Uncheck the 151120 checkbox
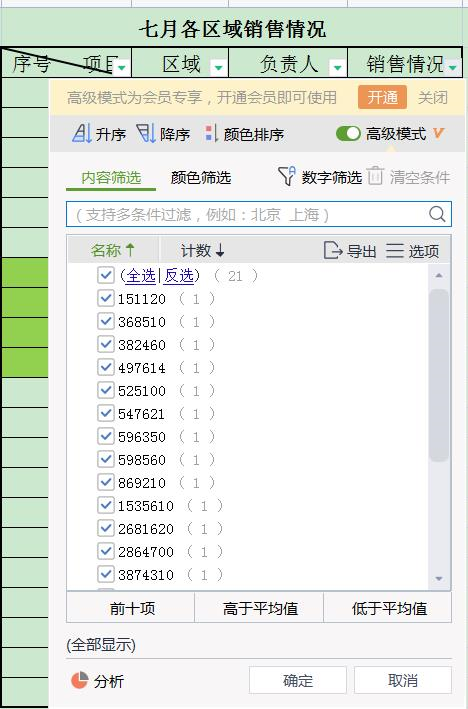468x709 pixels. pyautogui.click(x=106, y=298)
